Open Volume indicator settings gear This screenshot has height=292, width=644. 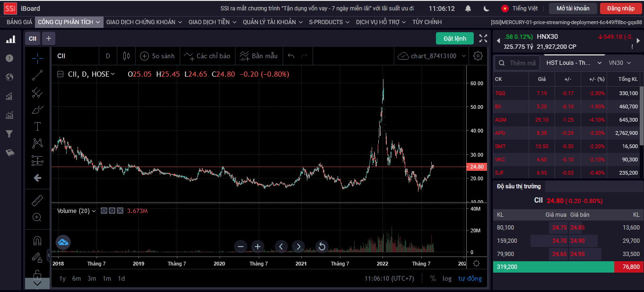[112, 211]
